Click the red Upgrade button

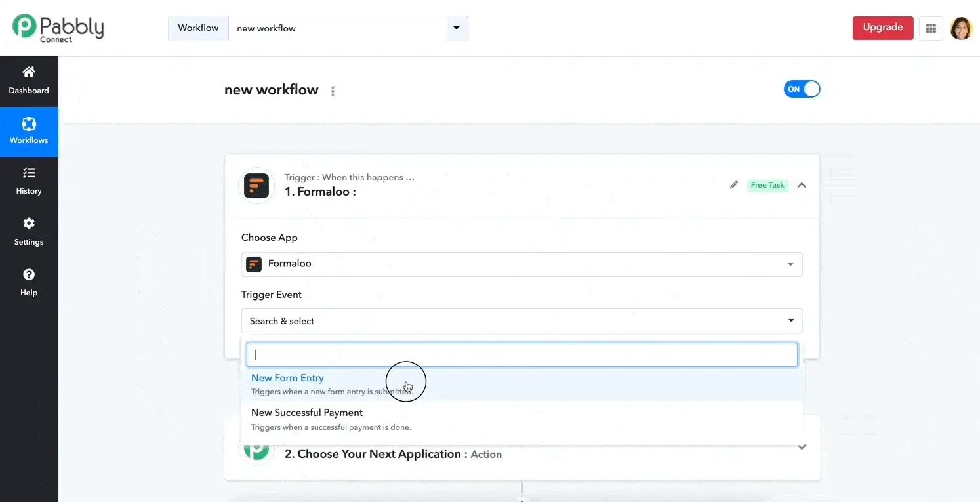[x=882, y=28]
